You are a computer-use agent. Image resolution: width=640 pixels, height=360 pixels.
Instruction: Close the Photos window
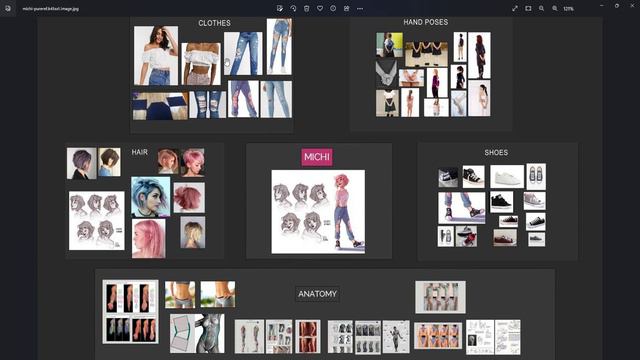(x=632, y=6)
